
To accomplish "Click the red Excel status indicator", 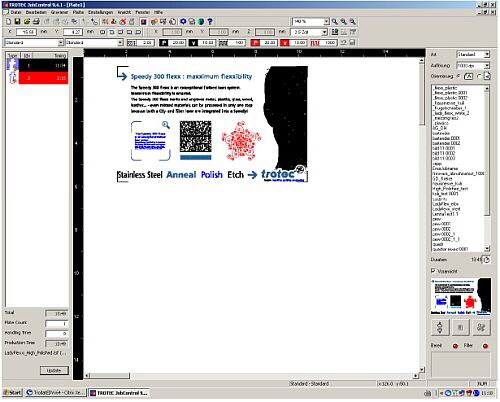I will click(455, 346).
